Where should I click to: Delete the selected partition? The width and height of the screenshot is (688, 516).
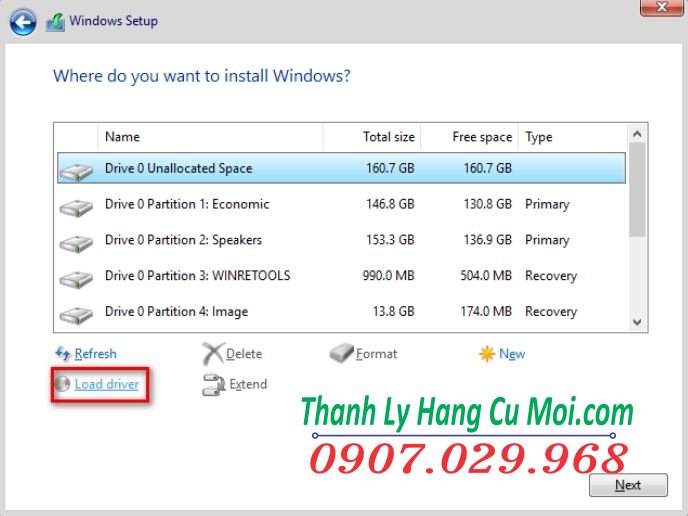pyautogui.click(x=244, y=354)
